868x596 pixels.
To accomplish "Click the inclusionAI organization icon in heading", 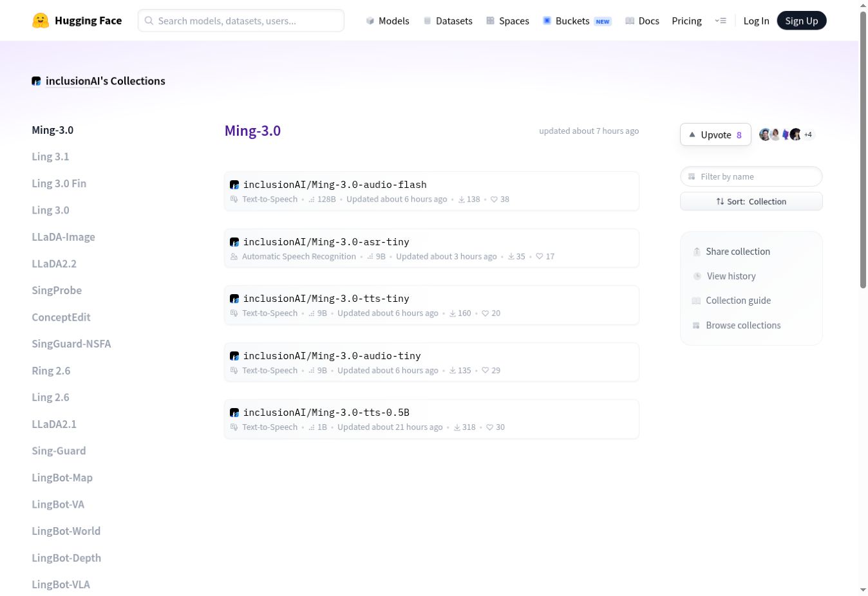I will 37,81.
